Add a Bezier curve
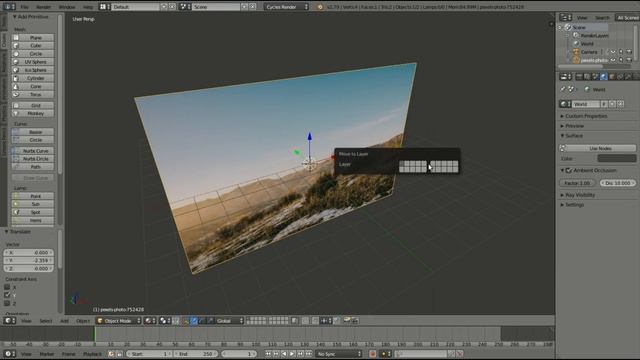The height and width of the screenshot is (360, 640). (33, 132)
